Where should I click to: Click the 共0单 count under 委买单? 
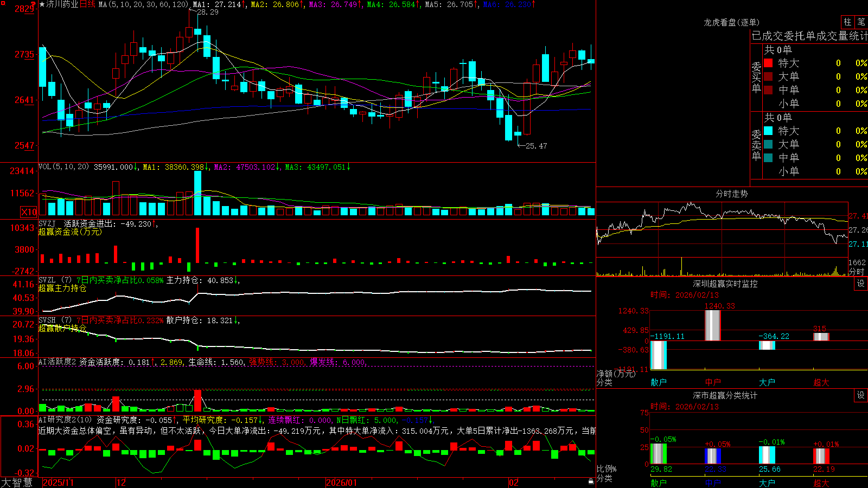click(x=778, y=49)
